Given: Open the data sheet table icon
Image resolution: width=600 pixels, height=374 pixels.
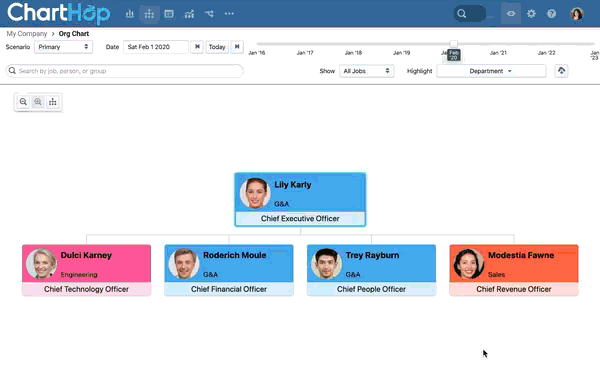Looking at the screenshot, I should tap(169, 14).
